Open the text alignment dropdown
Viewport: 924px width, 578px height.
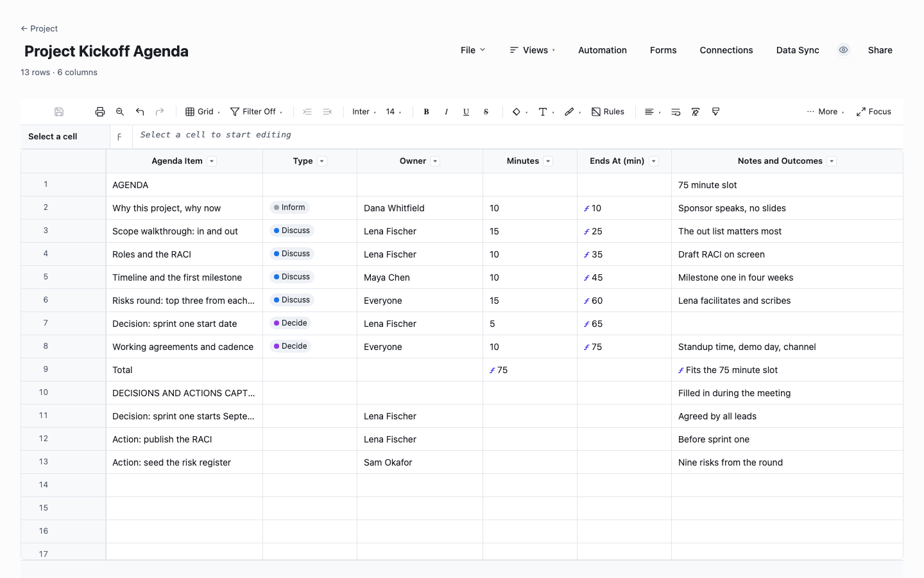pyautogui.click(x=653, y=112)
